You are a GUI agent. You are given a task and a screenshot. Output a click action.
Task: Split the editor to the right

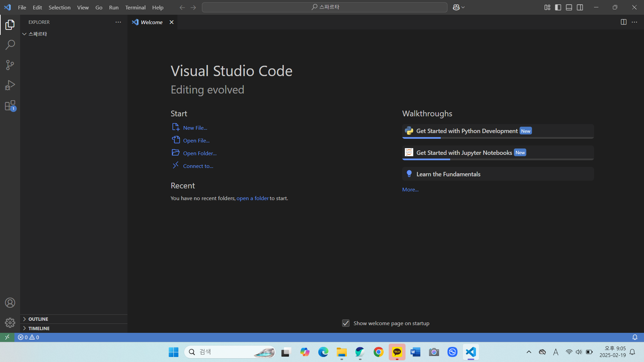pyautogui.click(x=624, y=22)
